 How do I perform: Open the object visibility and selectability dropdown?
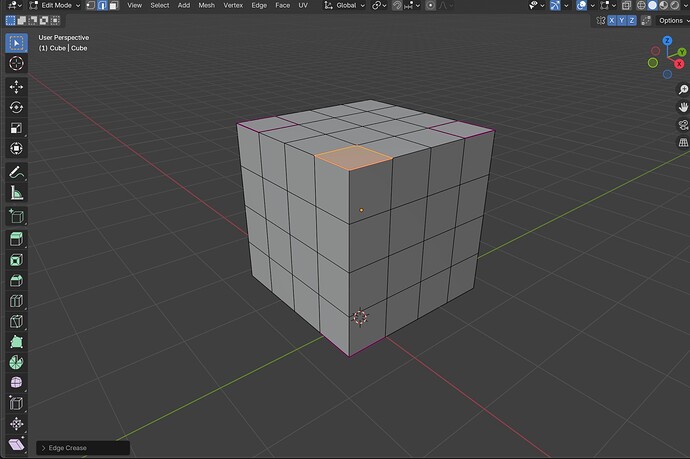click(x=536, y=5)
